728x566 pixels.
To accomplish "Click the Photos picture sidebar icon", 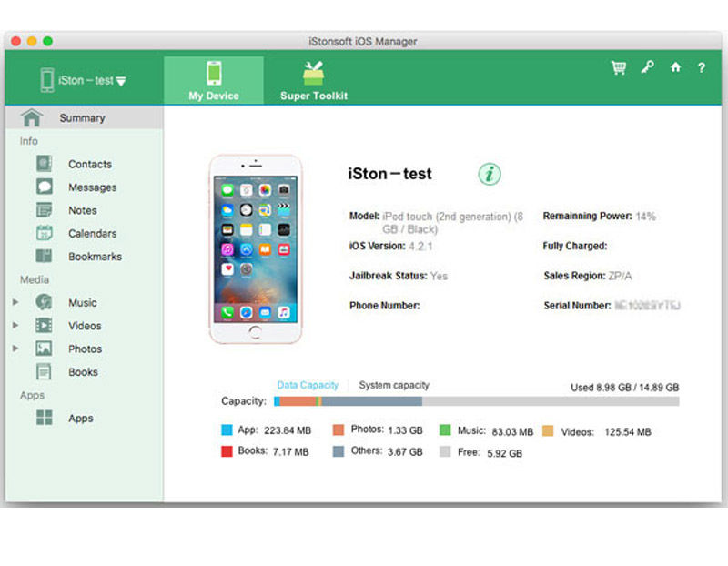I will 44,349.
